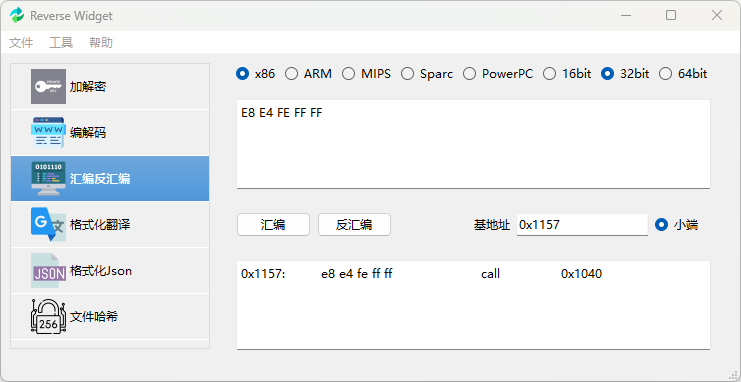
Task: Click the e8 e4 fe ff ff output bytes
Action: tap(357, 274)
